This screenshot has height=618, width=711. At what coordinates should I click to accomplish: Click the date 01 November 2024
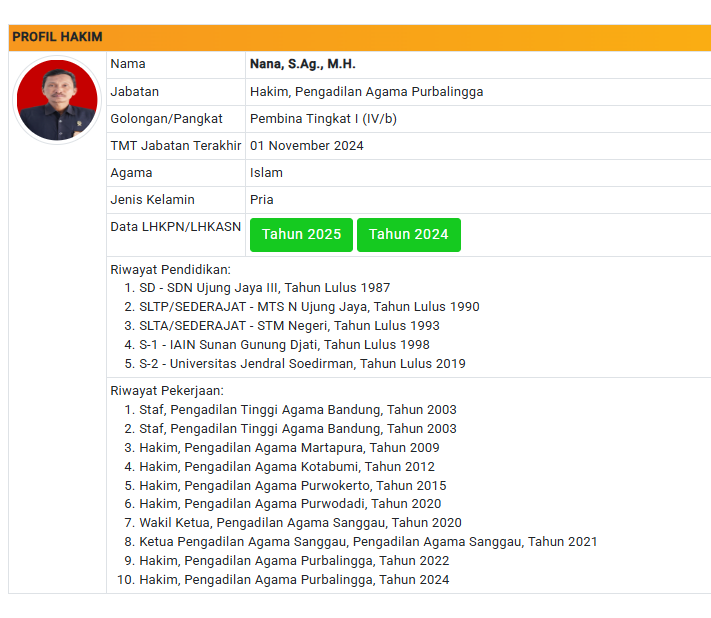click(306, 145)
